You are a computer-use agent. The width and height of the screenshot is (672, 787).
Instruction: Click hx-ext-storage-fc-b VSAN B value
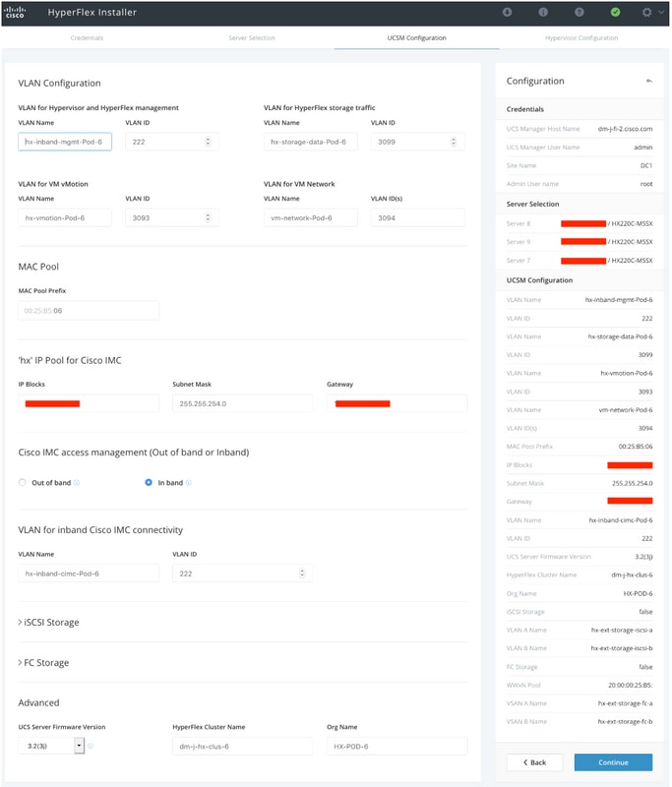point(625,722)
